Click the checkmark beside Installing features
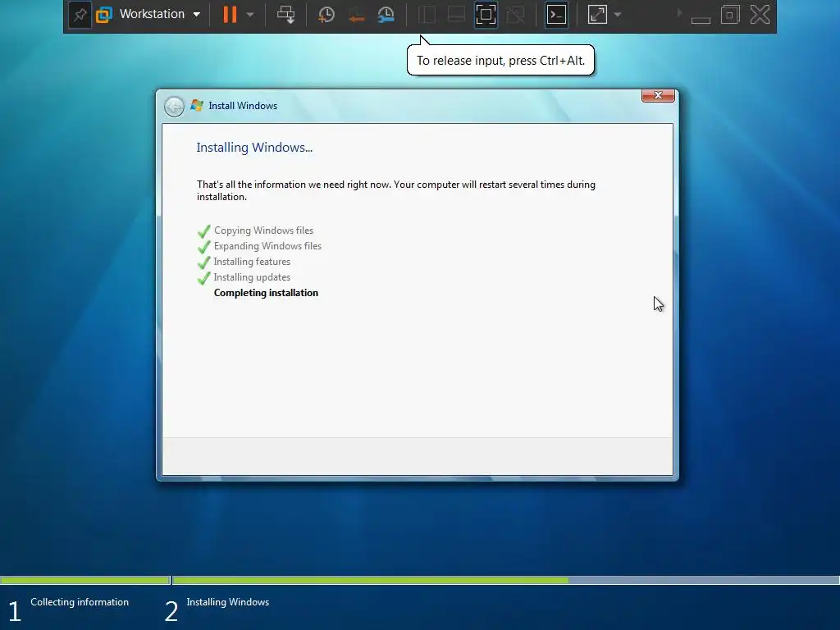 (204, 262)
